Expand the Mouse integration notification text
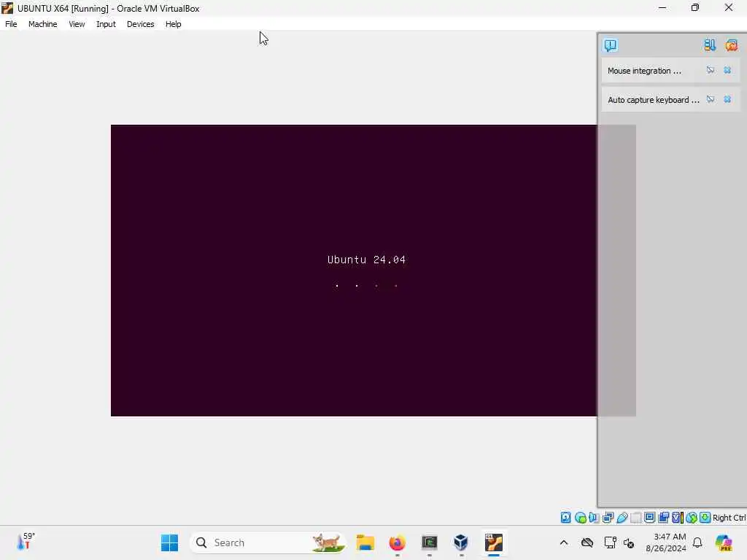This screenshot has width=747, height=560. 644,71
